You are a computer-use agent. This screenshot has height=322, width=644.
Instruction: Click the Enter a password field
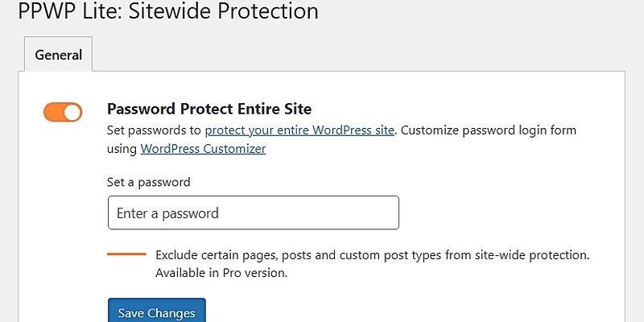click(x=253, y=213)
